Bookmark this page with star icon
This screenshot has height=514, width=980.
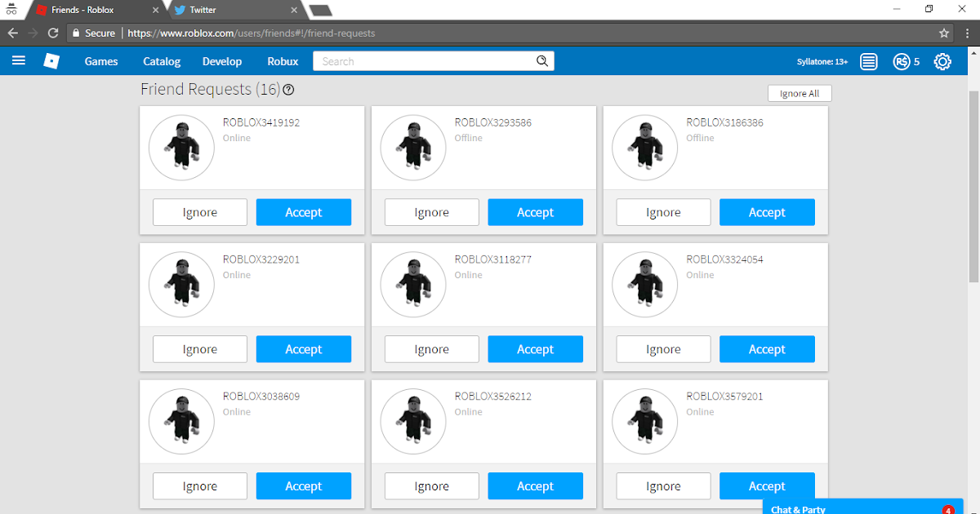[944, 33]
